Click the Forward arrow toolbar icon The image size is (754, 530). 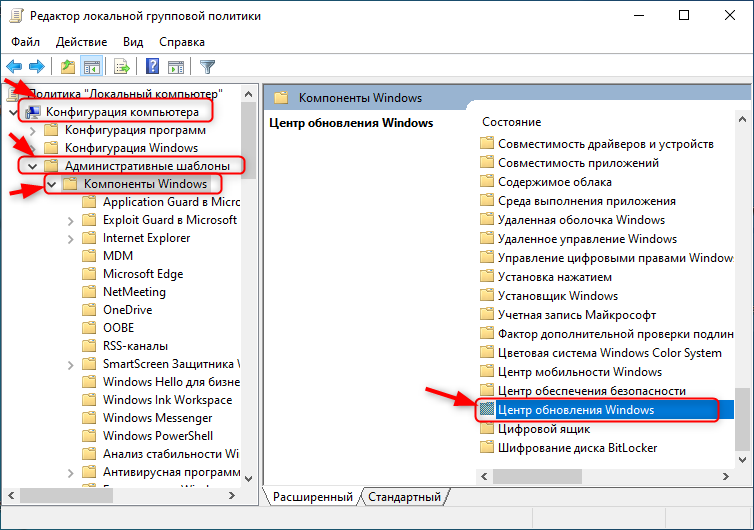[37, 66]
